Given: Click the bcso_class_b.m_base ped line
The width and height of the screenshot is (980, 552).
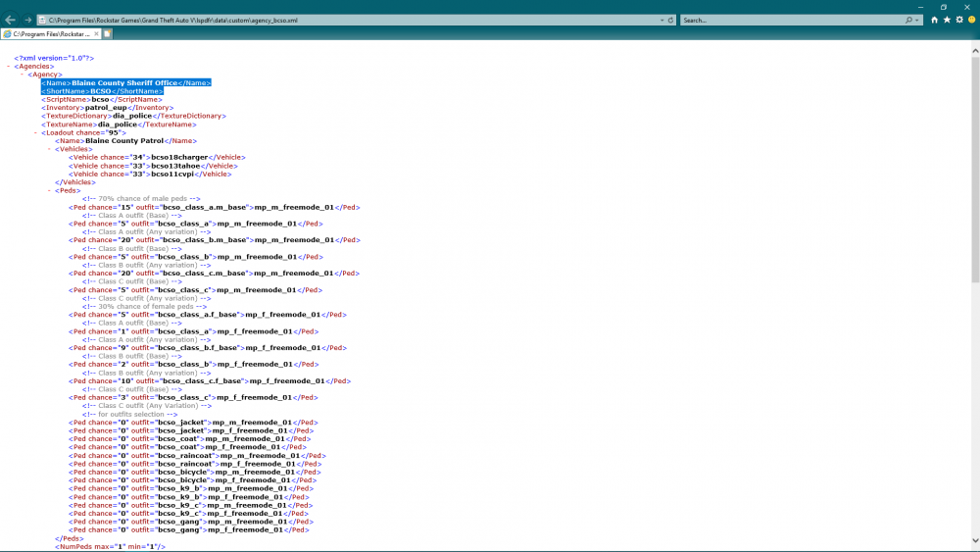Looking at the screenshot, I should click(215, 240).
